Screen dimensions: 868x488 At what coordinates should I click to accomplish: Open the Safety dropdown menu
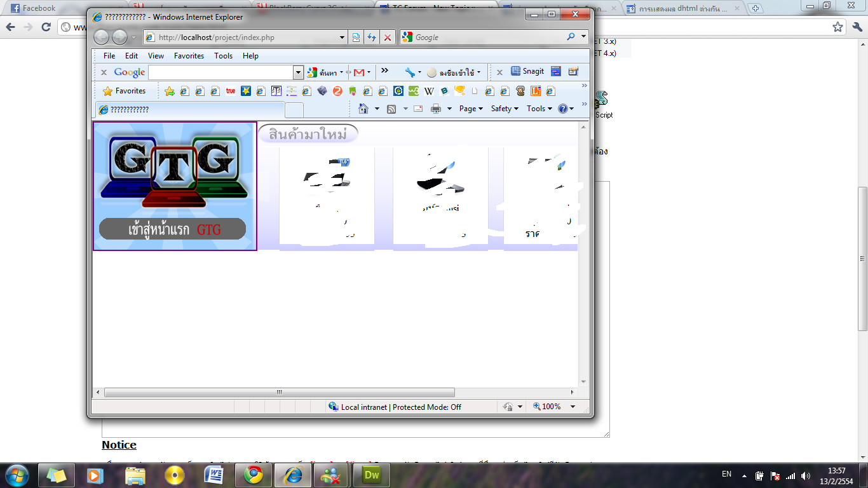point(505,109)
